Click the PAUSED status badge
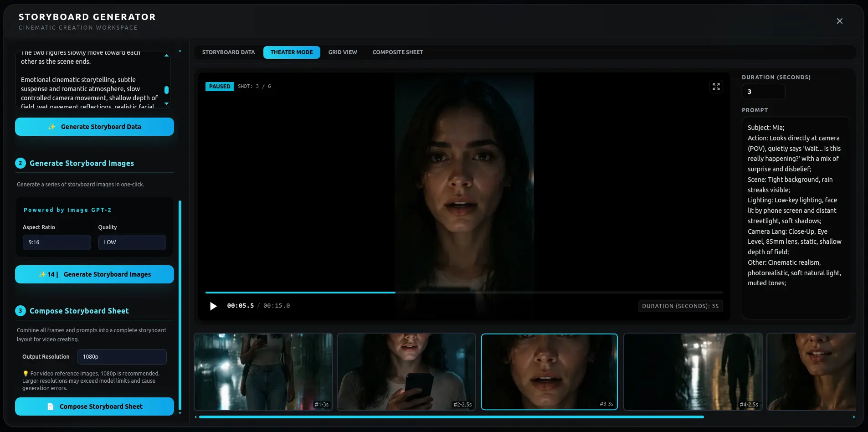The width and height of the screenshot is (868, 432). pyautogui.click(x=220, y=87)
